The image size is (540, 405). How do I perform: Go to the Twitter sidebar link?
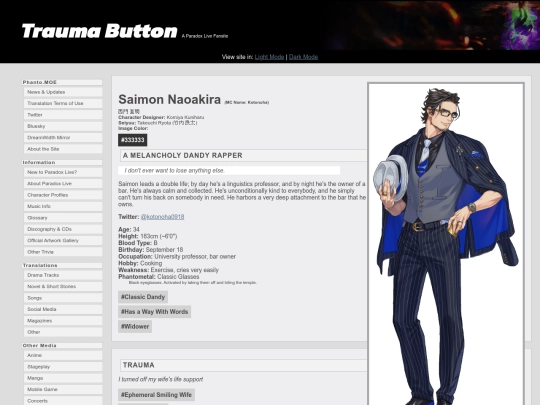[x=63, y=115]
